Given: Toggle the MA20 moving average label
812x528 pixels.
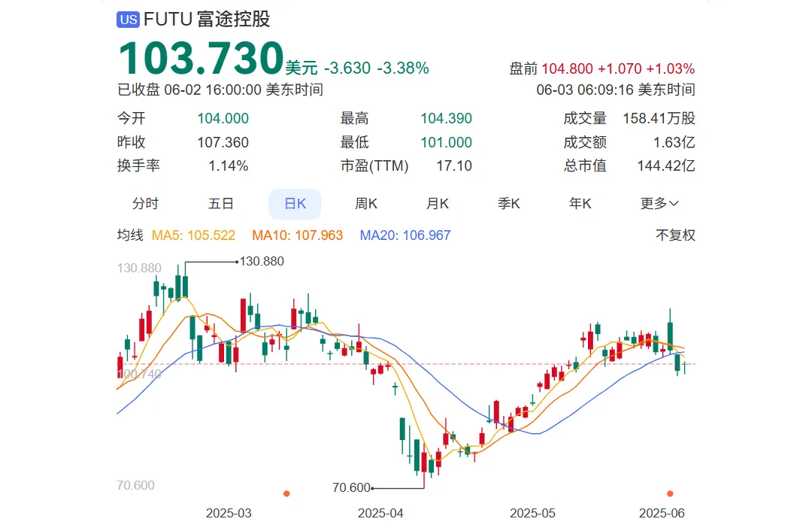Looking at the screenshot, I should (405, 235).
